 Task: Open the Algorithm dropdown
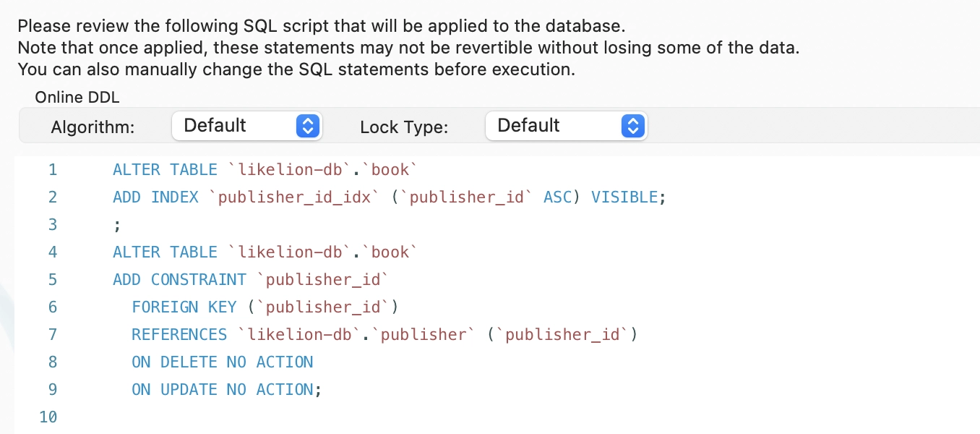tap(246, 126)
